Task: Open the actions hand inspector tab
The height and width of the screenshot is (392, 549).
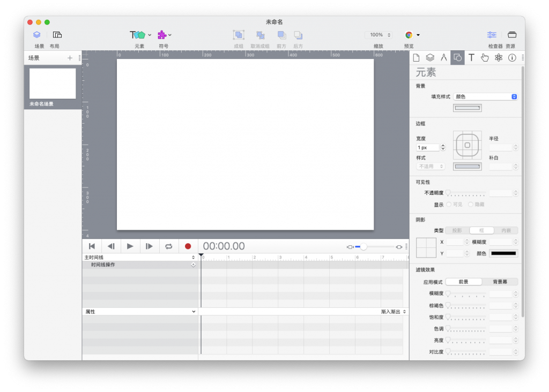Action: (x=485, y=58)
